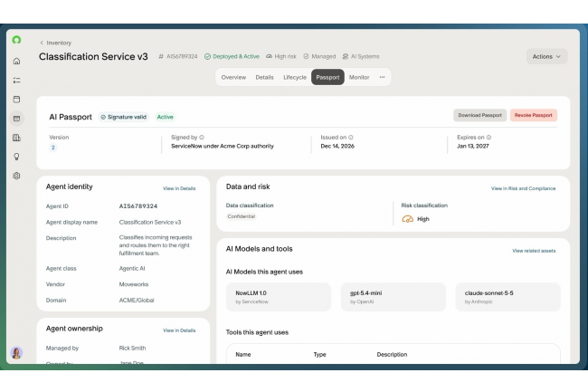This screenshot has height=392, width=588.
Task: Open the calendar icon in sidebar
Action: 16,100
